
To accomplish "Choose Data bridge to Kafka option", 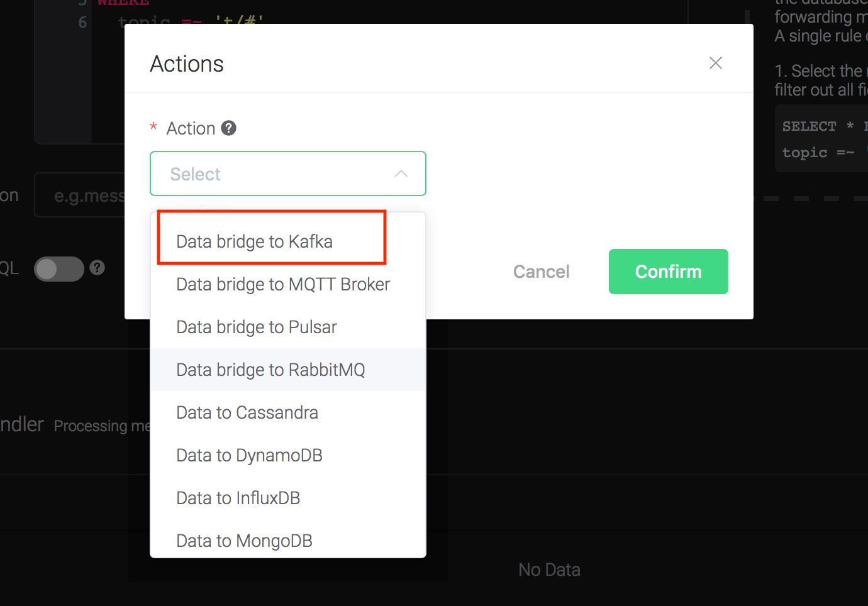I will pyautogui.click(x=254, y=241).
